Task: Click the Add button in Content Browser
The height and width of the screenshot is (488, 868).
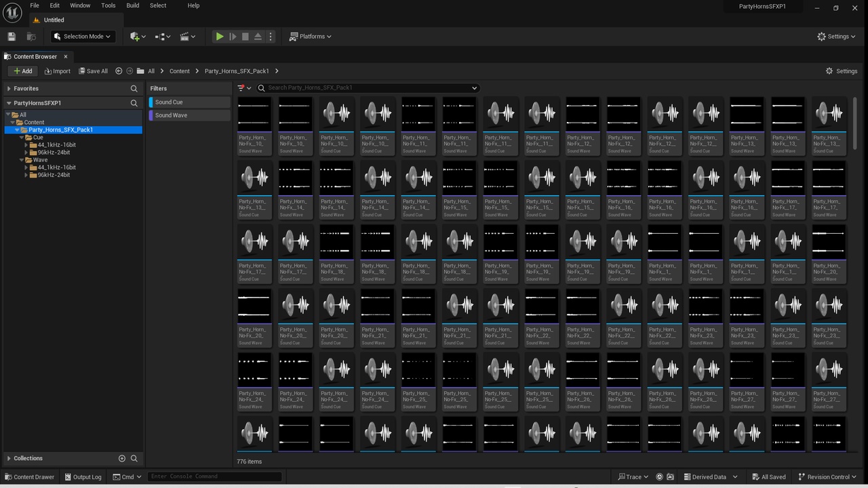Action: pos(23,71)
